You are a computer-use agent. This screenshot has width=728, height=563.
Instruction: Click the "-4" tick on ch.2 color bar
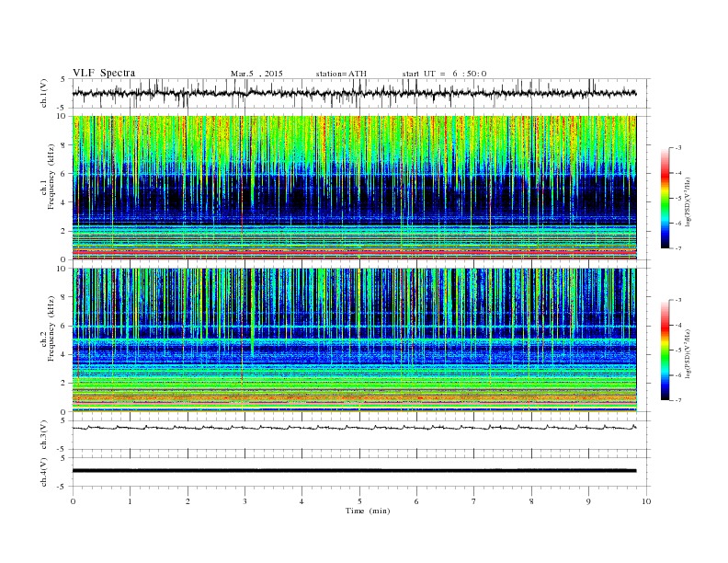(x=677, y=325)
